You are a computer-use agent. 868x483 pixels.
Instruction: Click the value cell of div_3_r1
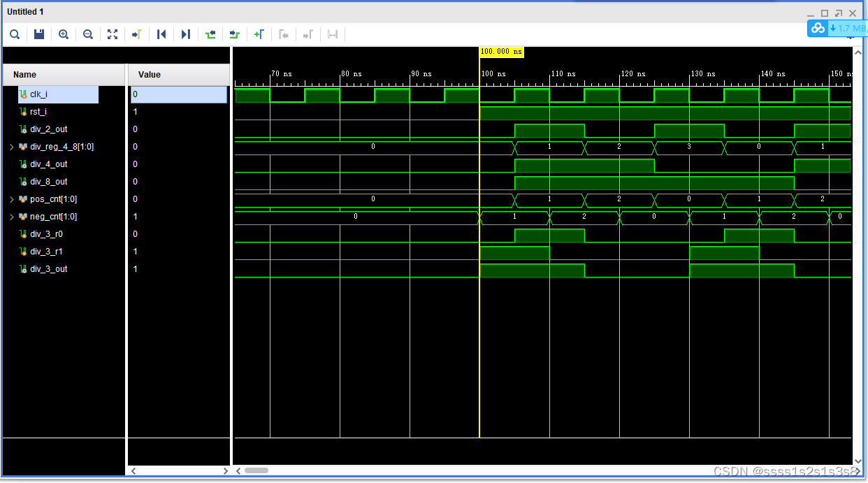[179, 252]
